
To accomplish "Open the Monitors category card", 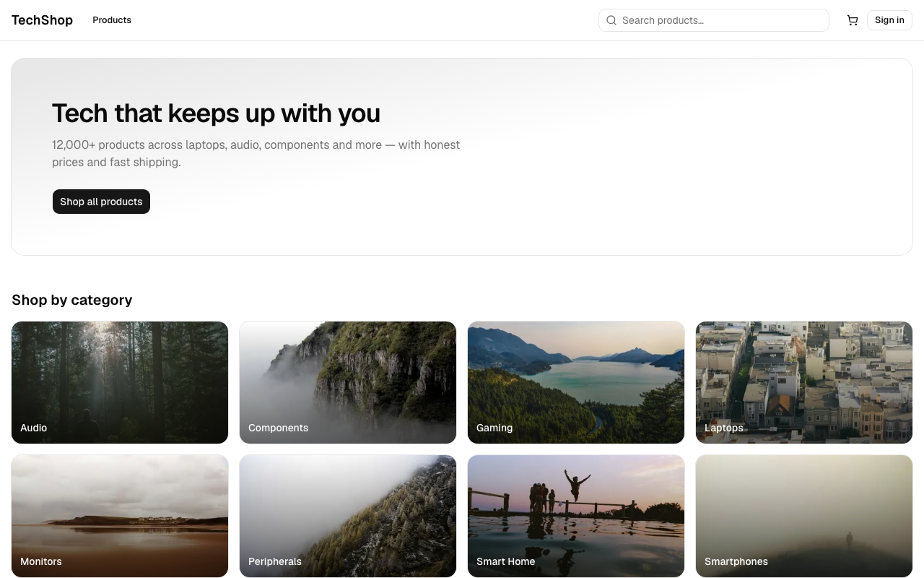I will coord(120,516).
